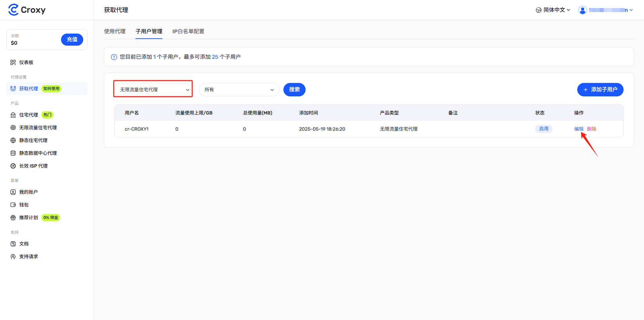Click the $0 balance amount

(14, 43)
